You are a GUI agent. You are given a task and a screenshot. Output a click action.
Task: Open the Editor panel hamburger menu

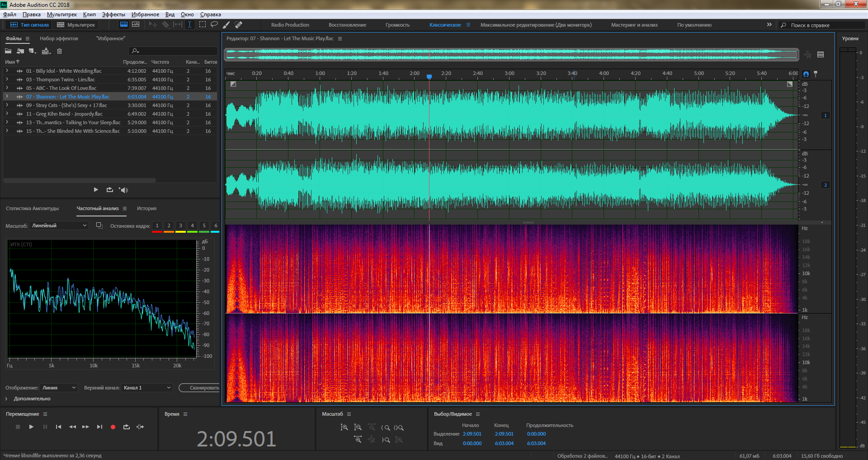[340, 38]
